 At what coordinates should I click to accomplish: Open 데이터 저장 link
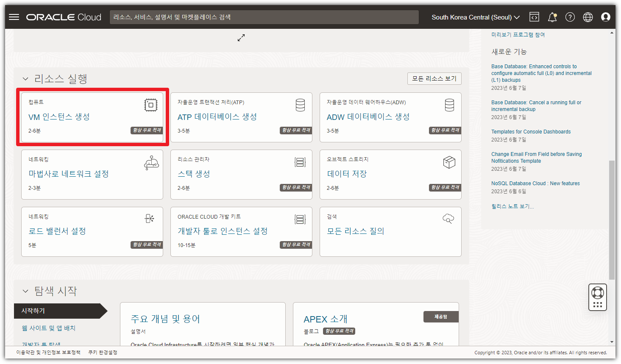(x=347, y=174)
